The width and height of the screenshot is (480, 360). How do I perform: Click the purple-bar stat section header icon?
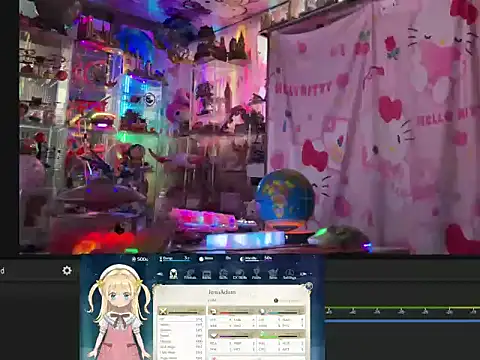tap(214, 335)
